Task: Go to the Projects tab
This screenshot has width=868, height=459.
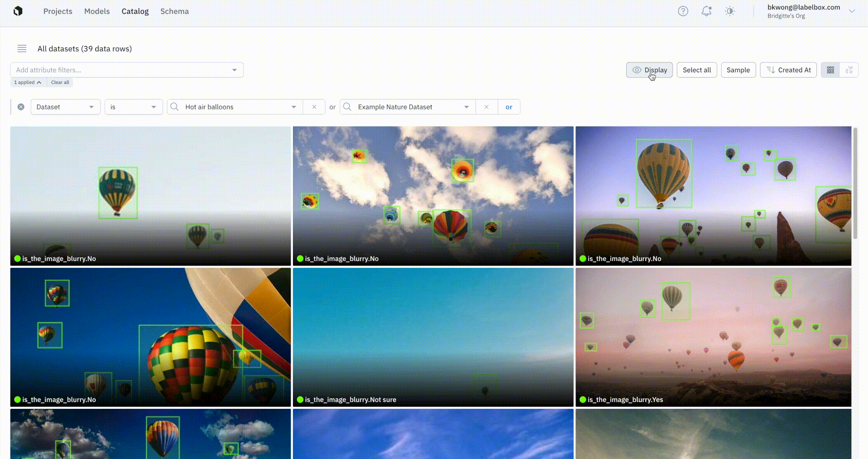Action: pos(58,11)
